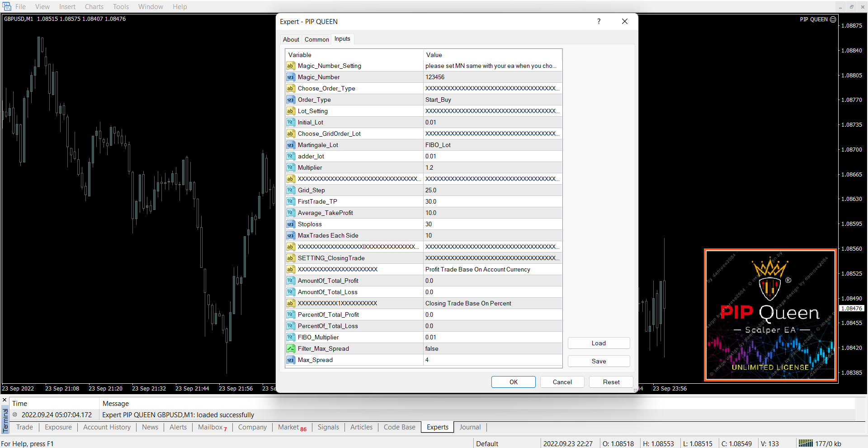The image size is (868, 448).
Task: Click the Load button
Action: (x=599, y=343)
